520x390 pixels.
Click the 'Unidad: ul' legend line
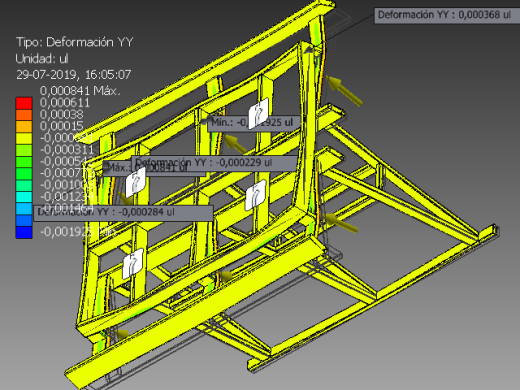click(42, 59)
